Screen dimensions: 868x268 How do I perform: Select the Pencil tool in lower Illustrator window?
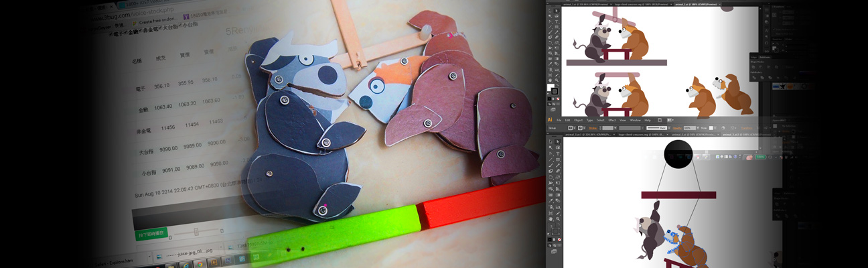pos(558,165)
